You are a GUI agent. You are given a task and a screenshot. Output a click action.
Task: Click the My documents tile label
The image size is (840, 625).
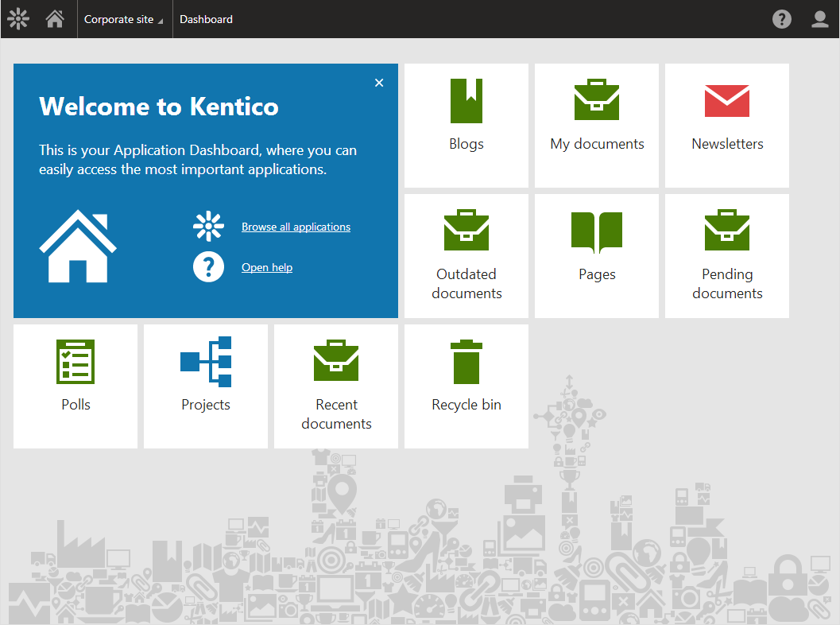pos(597,144)
